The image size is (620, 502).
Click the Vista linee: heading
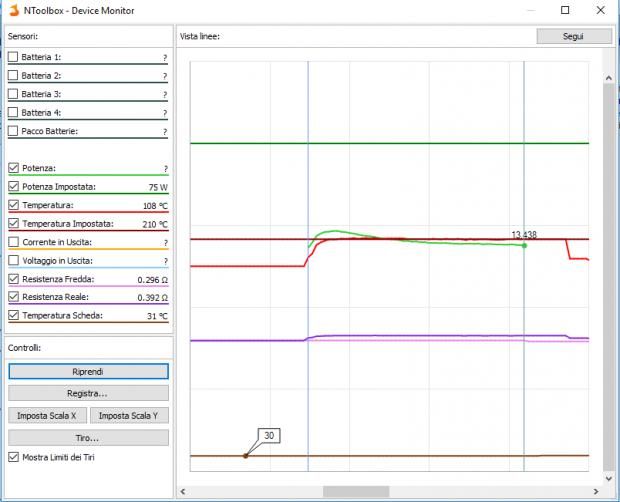point(200,36)
